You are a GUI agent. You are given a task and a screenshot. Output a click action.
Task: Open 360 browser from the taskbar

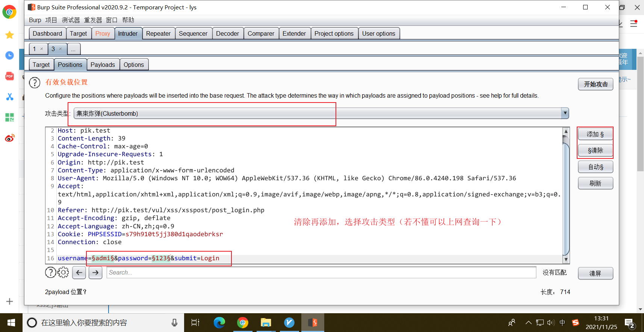(243, 323)
